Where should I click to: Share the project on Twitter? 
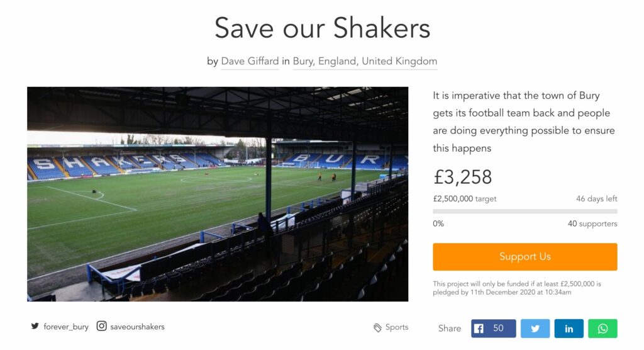[x=535, y=328]
